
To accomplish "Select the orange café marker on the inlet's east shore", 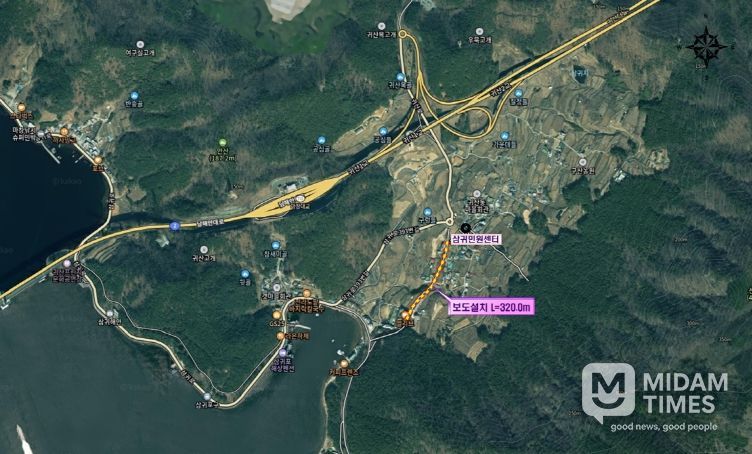I will tap(343, 364).
